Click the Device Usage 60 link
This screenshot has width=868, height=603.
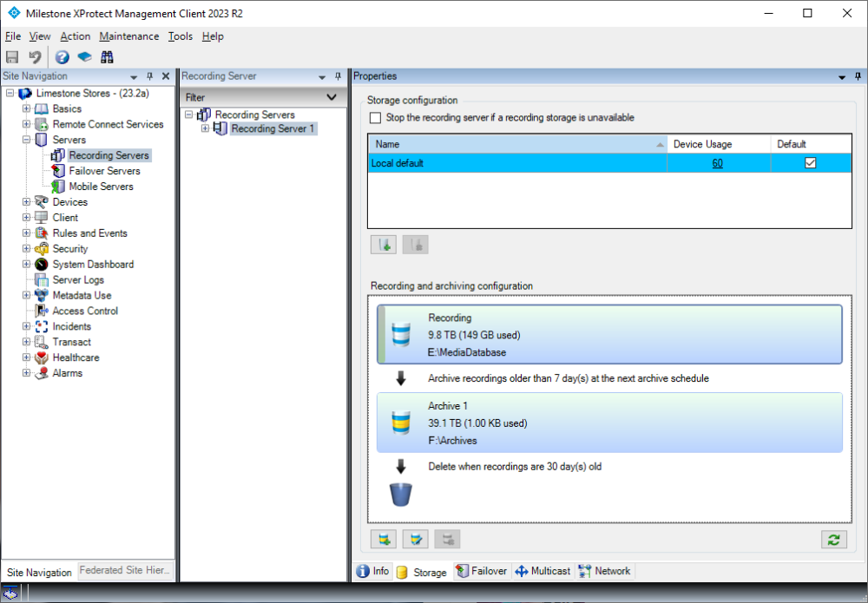click(718, 163)
